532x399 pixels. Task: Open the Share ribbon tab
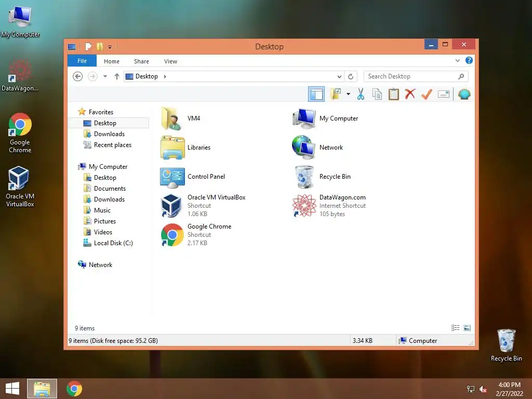pos(141,61)
